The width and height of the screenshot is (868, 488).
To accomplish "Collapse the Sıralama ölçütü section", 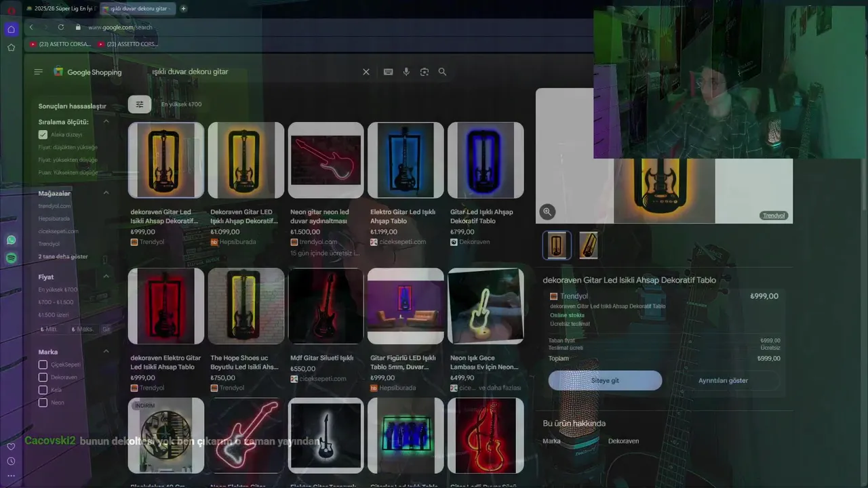I will click(106, 122).
